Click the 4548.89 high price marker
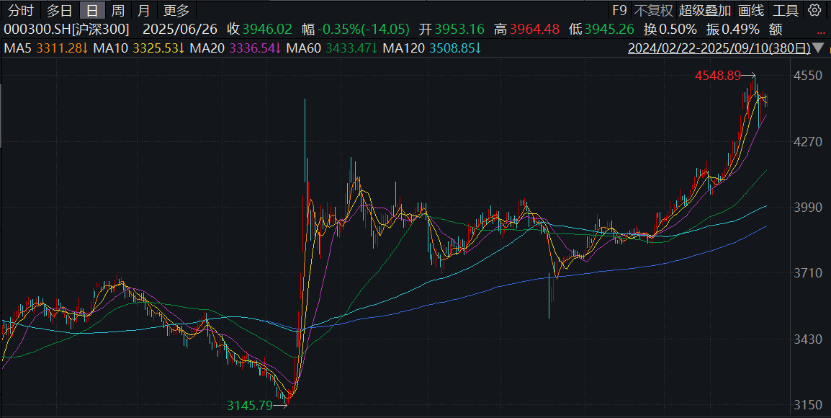Viewport: 831px width, 418px height. (x=719, y=76)
